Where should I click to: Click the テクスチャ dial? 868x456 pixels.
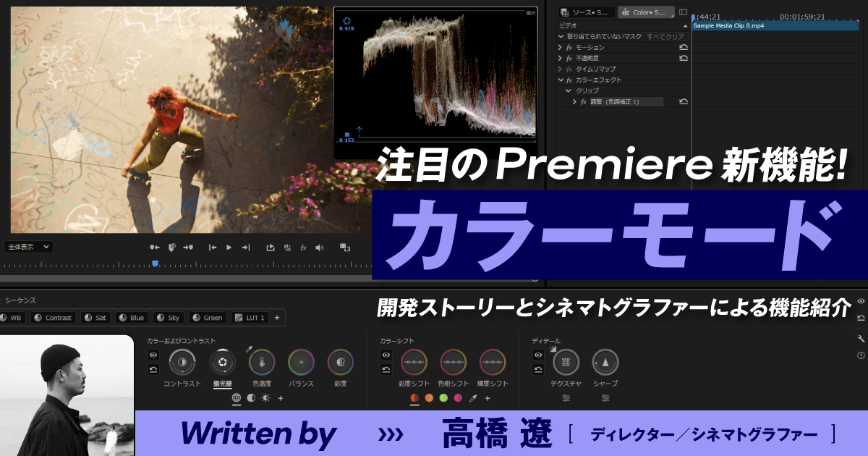point(566,362)
